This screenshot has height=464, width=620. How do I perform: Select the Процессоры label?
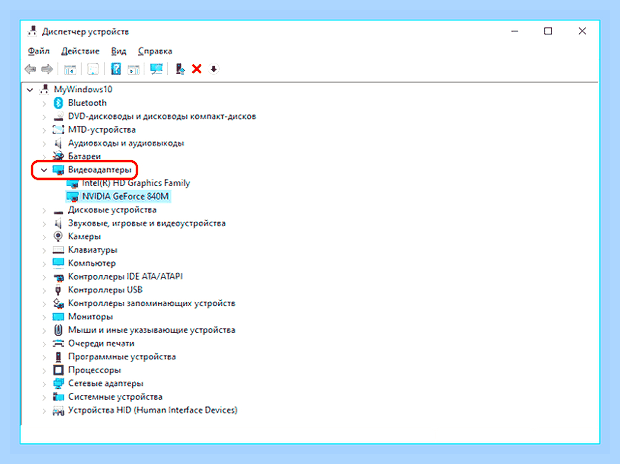(95, 370)
